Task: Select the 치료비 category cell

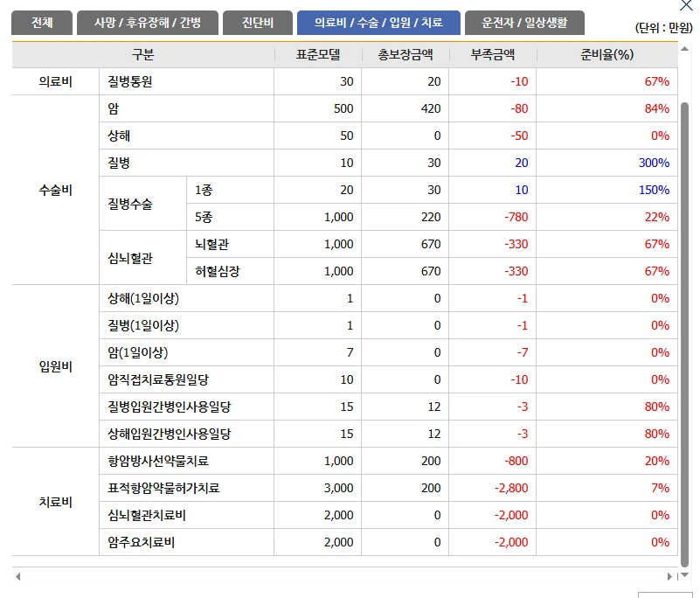Action: pyautogui.click(x=55, y=502)
